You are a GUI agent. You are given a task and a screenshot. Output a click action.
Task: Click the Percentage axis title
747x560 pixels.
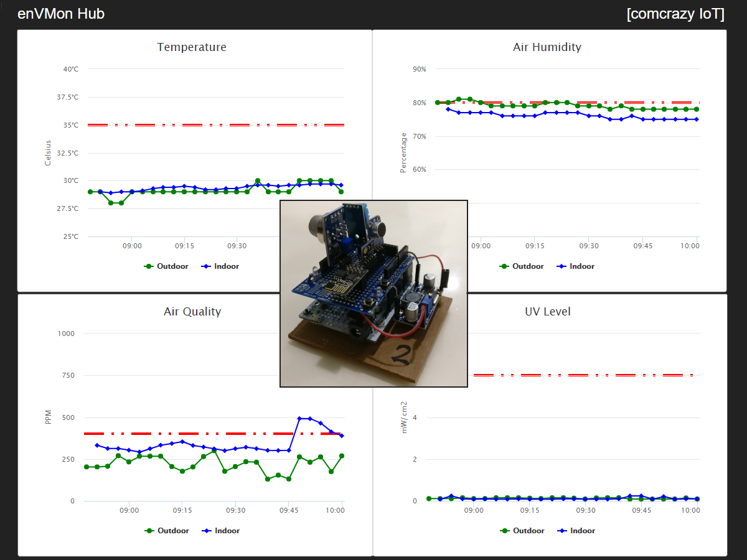click(x=403, y=153)
